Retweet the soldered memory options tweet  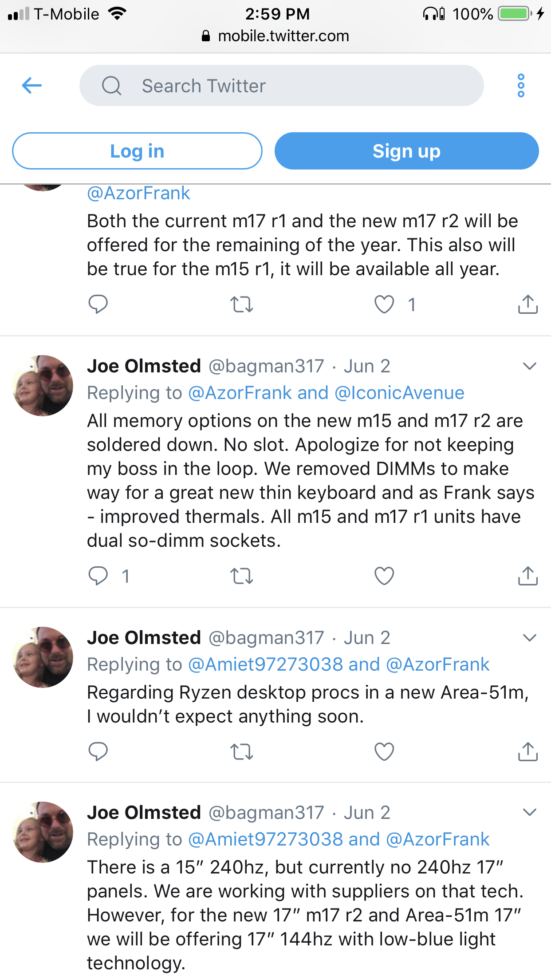242,576
